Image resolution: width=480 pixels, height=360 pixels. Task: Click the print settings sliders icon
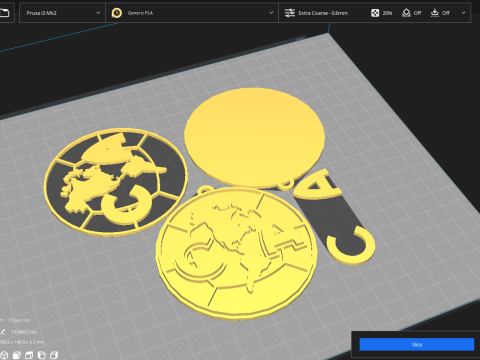coord(290,13)
